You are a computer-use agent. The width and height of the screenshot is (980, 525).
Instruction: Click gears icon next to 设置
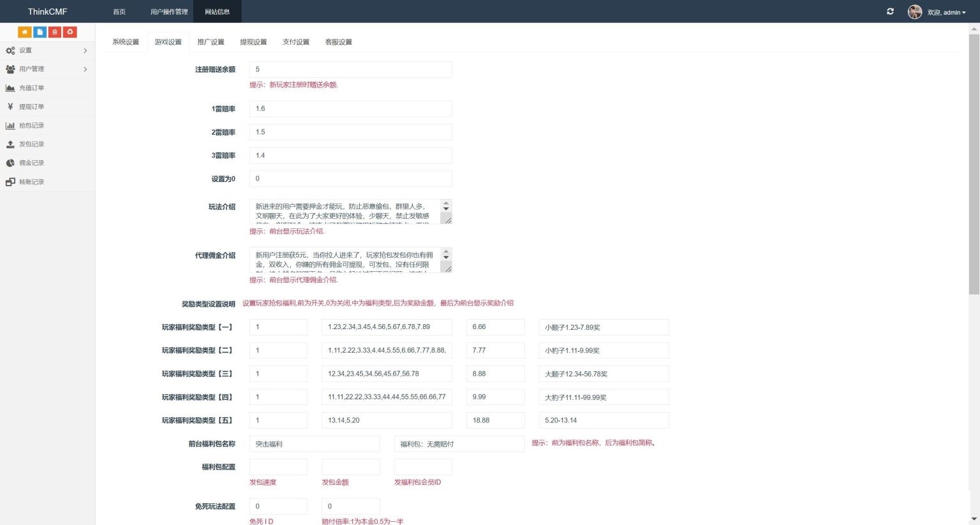[10, 50]
